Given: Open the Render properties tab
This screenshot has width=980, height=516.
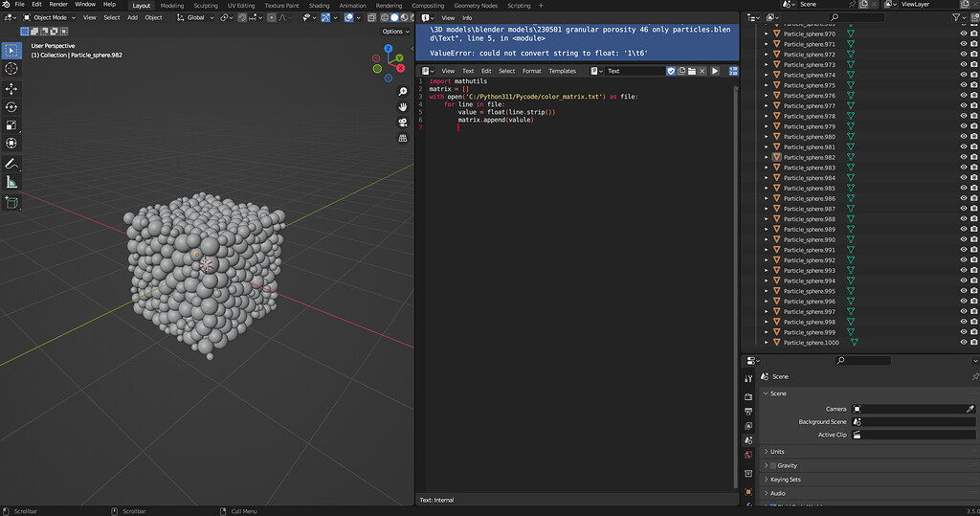Looking at the screenshot, I should tap(748, 396).
